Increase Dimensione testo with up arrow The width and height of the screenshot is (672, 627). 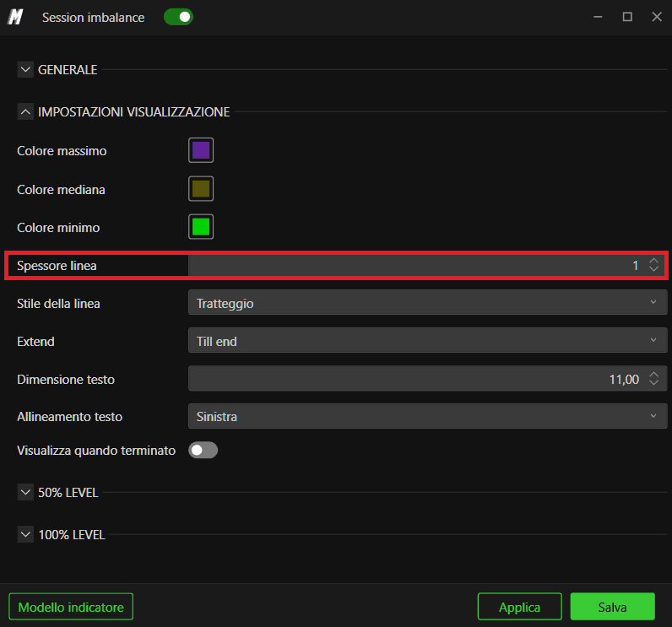pos(653,375)
